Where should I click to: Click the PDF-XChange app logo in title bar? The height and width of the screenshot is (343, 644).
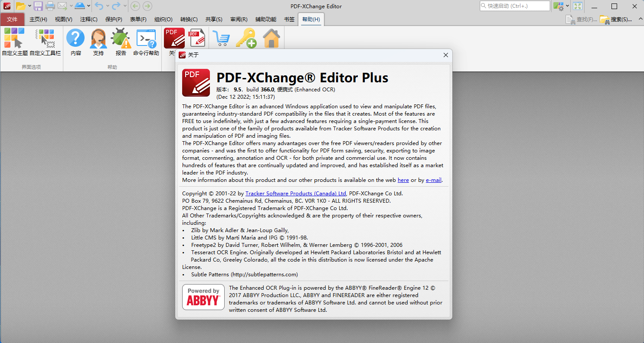point(7,6)
